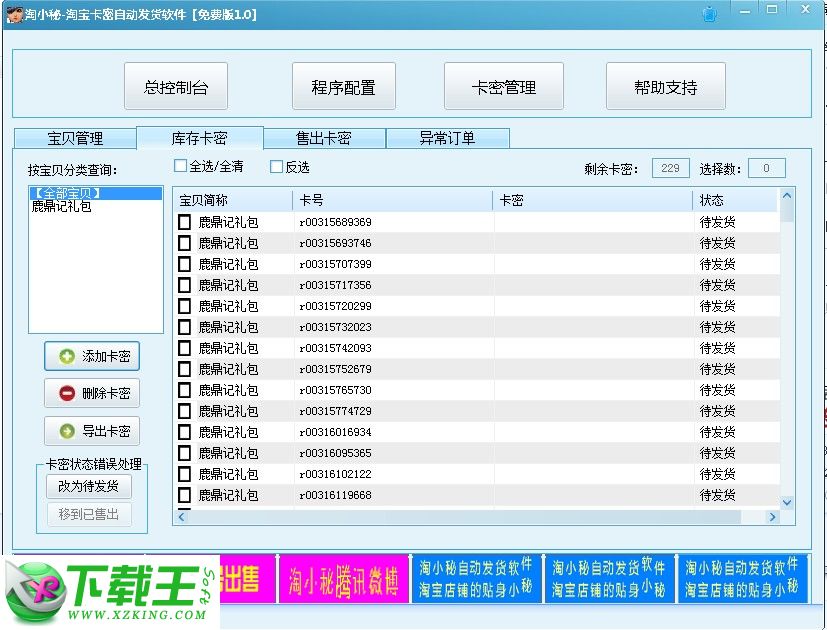The height and width of the screenshot is (630, 827).
Task: Click the green plus icon on 添加卡密
Action: (67, 356)
